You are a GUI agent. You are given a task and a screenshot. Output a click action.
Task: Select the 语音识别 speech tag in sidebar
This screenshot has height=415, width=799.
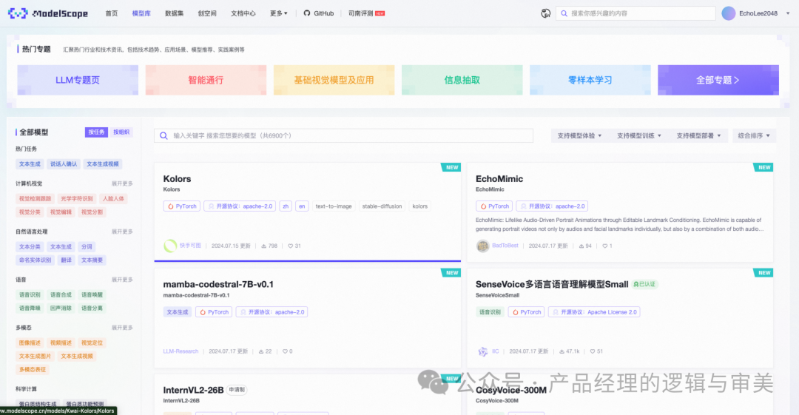30,295
